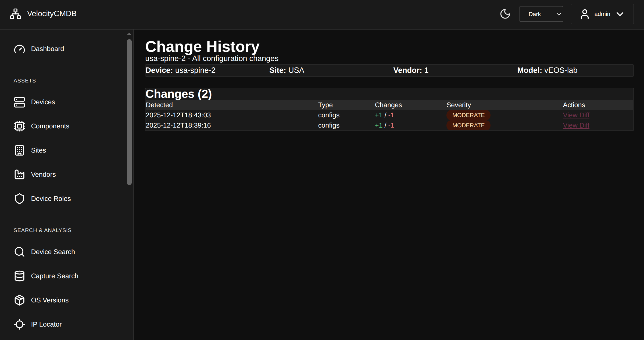Viewport: 644px width, 340px height.
Task: Open the Device Search menu item
Action: pyautogui.click(x=53, y=252)
